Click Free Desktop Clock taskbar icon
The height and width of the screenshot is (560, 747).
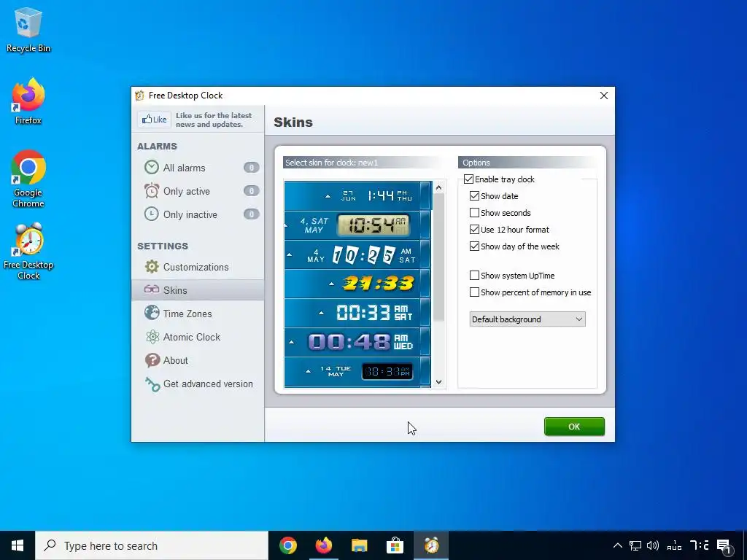click(431, 545)
